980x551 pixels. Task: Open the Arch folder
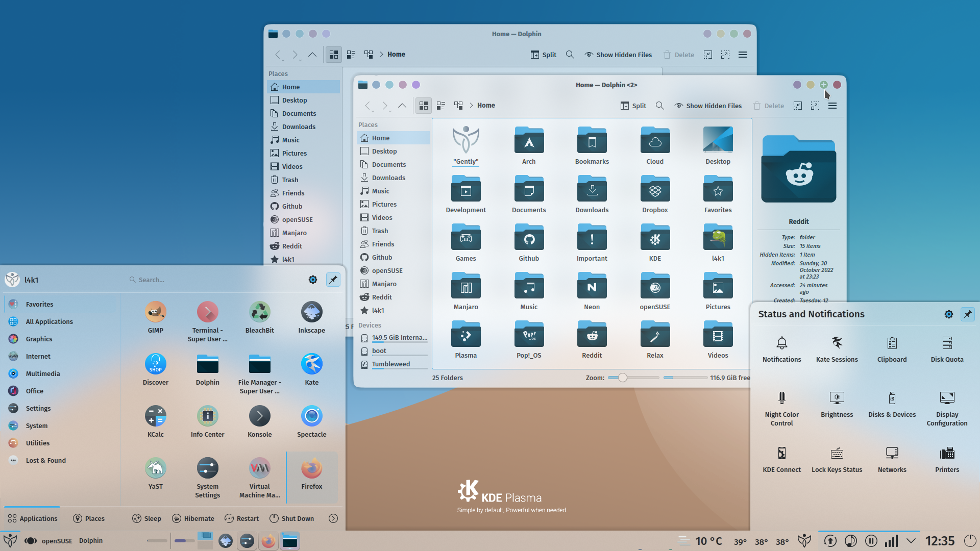point(529,146)
